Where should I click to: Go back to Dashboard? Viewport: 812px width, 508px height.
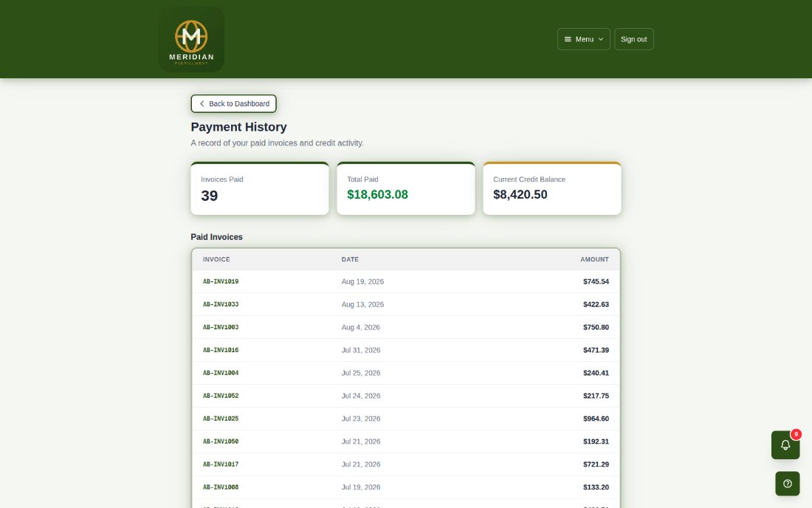[233, 103]
